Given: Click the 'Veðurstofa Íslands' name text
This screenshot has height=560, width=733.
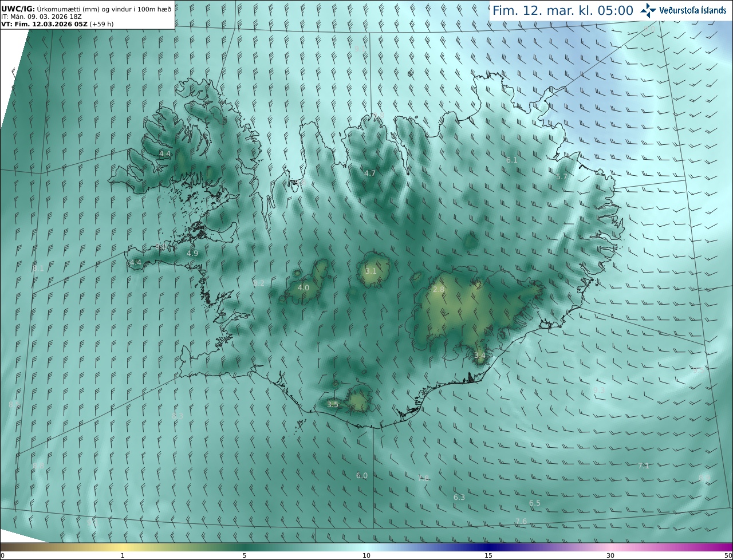Looking at the screenshot, I should click(693, 10).
